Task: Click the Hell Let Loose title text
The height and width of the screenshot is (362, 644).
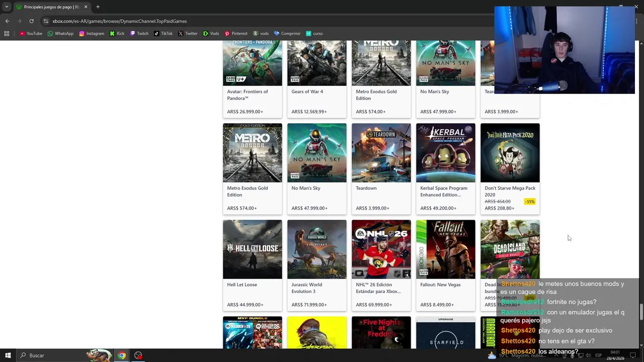Action: tap(242, 285)
